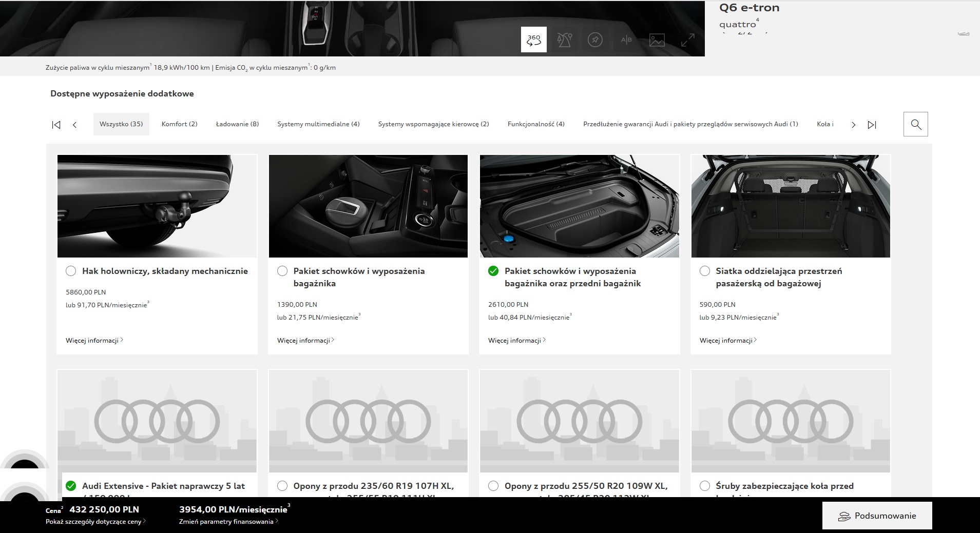Click the tow hitch product image
The width and height of the screenshot is (980, 533).
(157, 206)
